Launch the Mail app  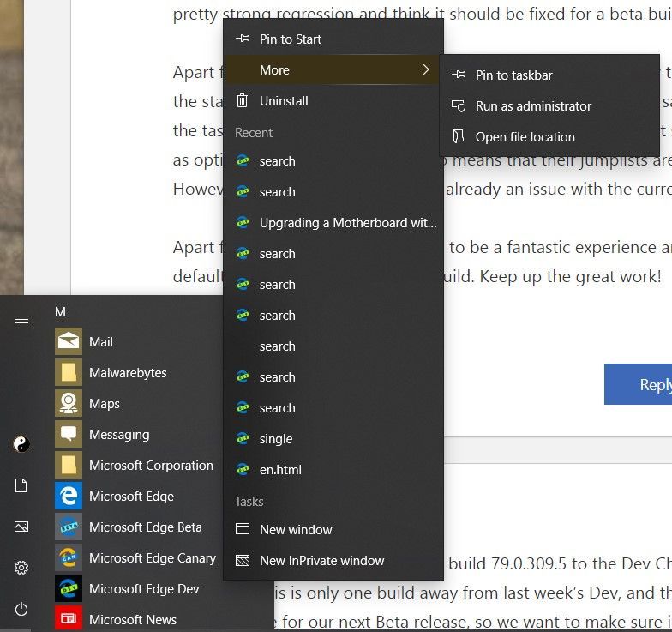(137, 341)
